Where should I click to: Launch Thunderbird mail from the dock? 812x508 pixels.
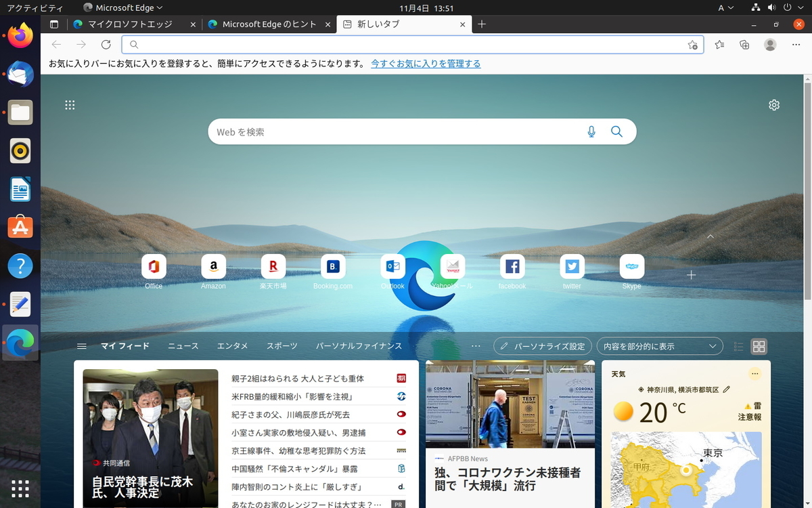tap(20, 75)
